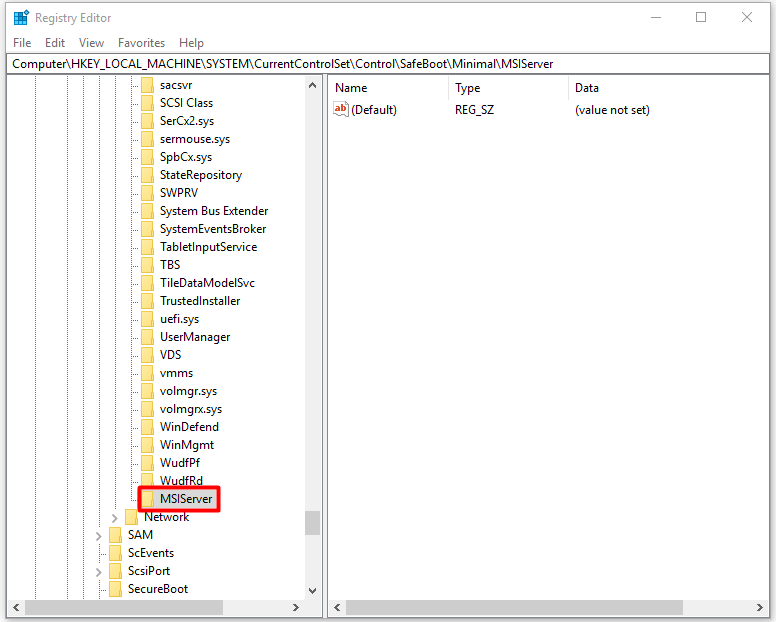The image size is (776, 622).
Task: Click the sacsvr folder icon
Action: click(147, 85)
